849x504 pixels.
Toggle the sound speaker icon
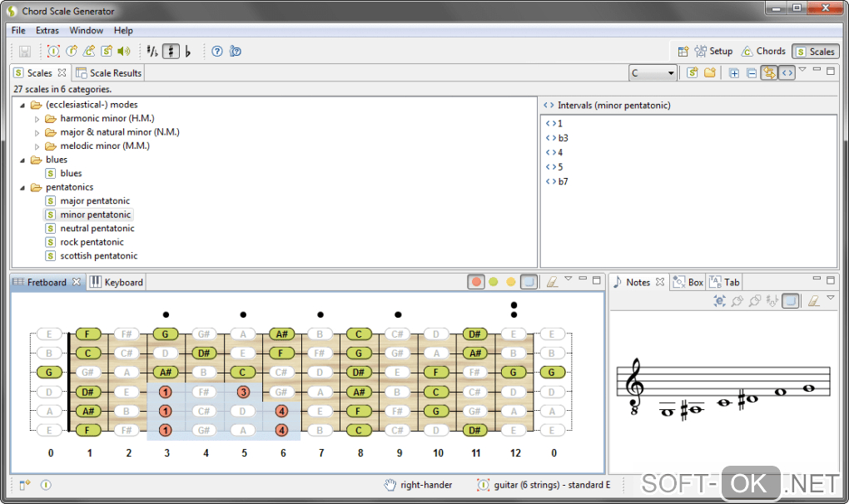[124, 52]
